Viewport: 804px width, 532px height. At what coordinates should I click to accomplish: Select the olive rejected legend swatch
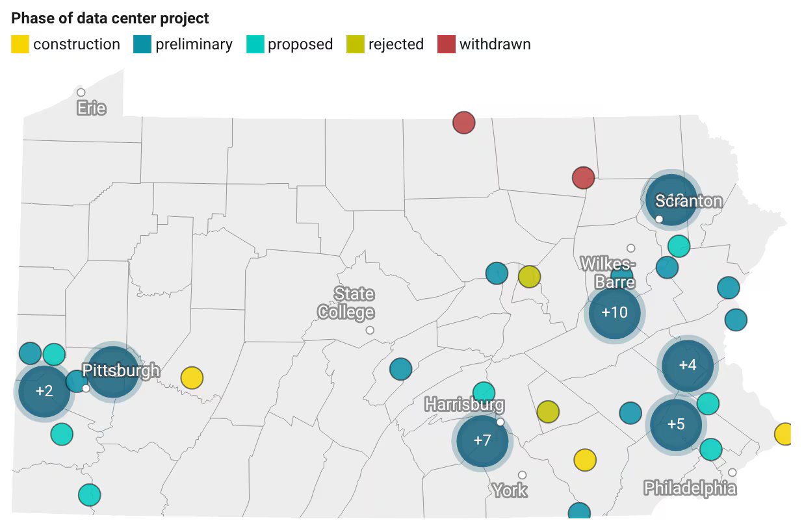point(355,44)
